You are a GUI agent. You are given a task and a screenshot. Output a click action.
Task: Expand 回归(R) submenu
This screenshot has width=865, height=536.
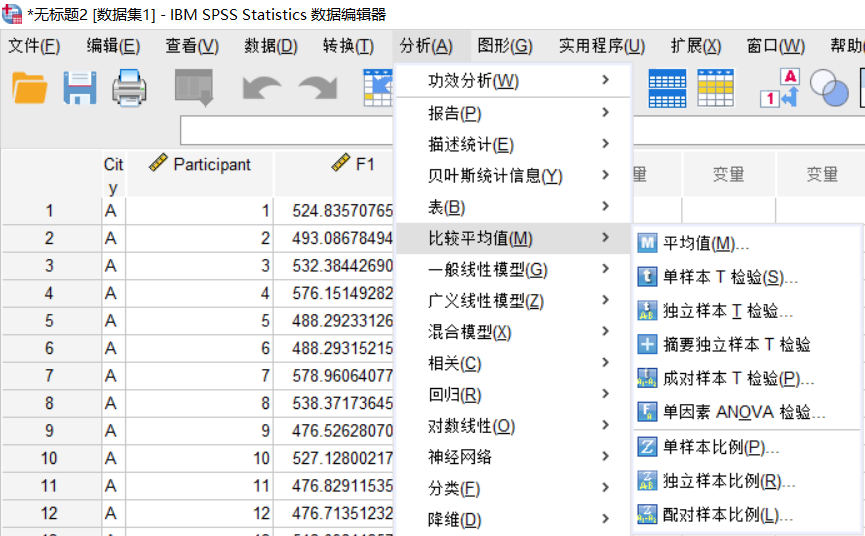tap(513, 395)
